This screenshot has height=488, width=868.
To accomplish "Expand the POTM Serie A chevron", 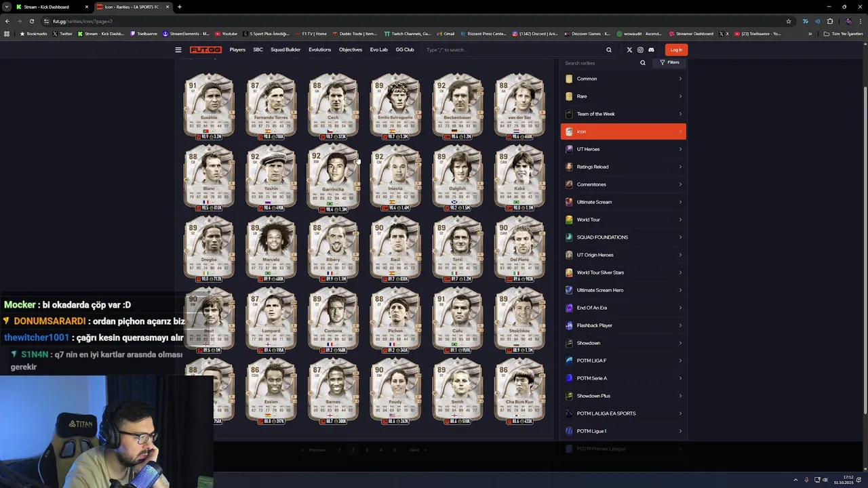I will coord(680,378).
